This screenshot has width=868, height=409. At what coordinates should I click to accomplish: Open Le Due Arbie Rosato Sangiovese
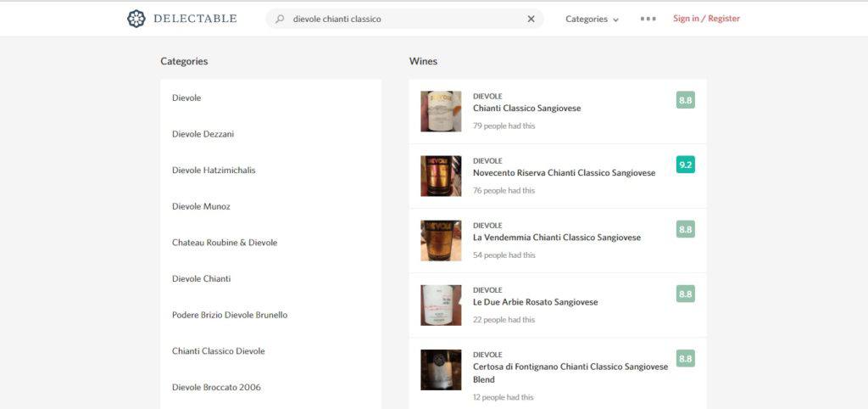coord(536,302)
